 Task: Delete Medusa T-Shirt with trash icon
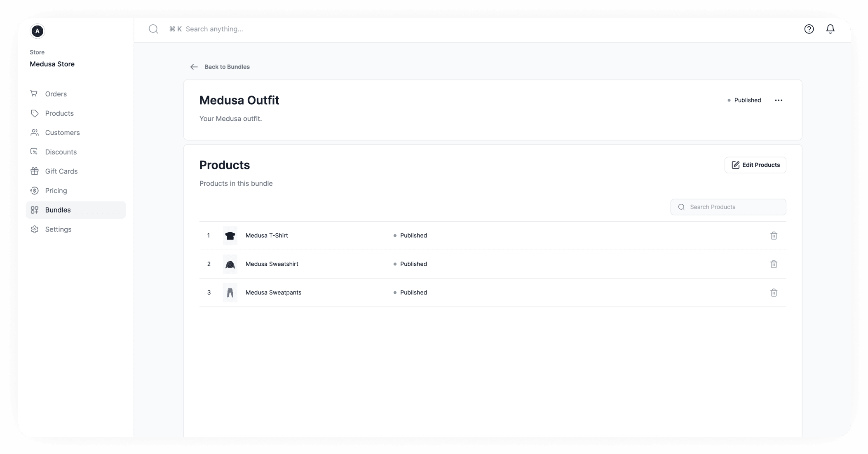[774, 236]
